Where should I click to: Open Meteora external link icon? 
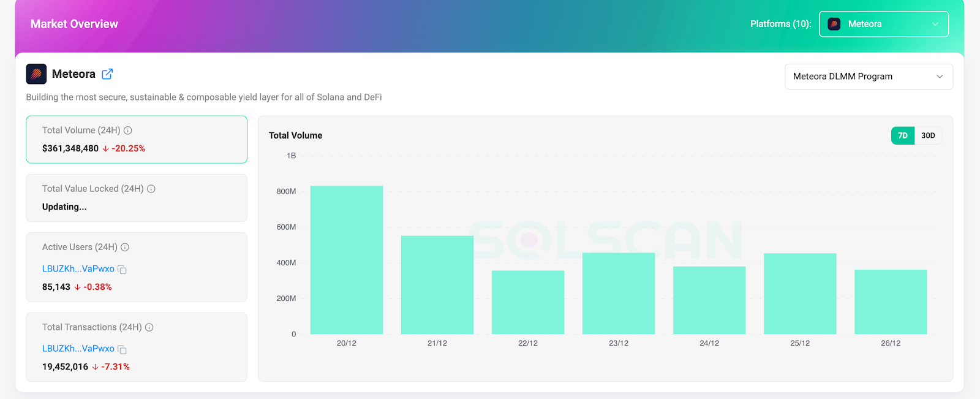tap(107, 74)
